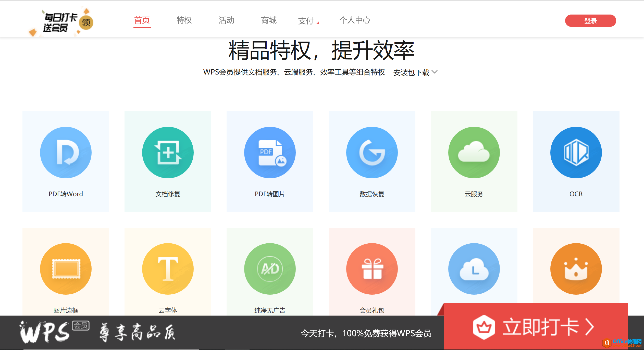This screenshot has height=350, width=644.
Task: Open the 支付 navigation menu
Action: [x=308, y=21]
